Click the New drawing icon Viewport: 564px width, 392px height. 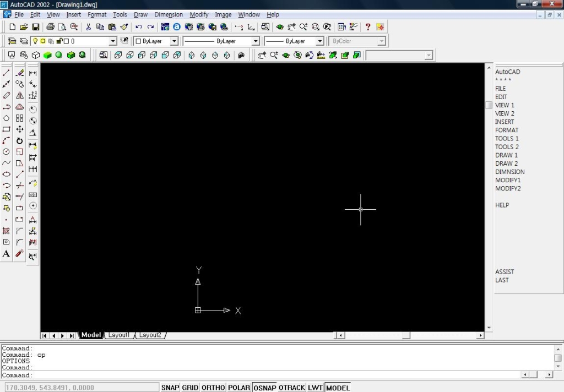(12, 27)
